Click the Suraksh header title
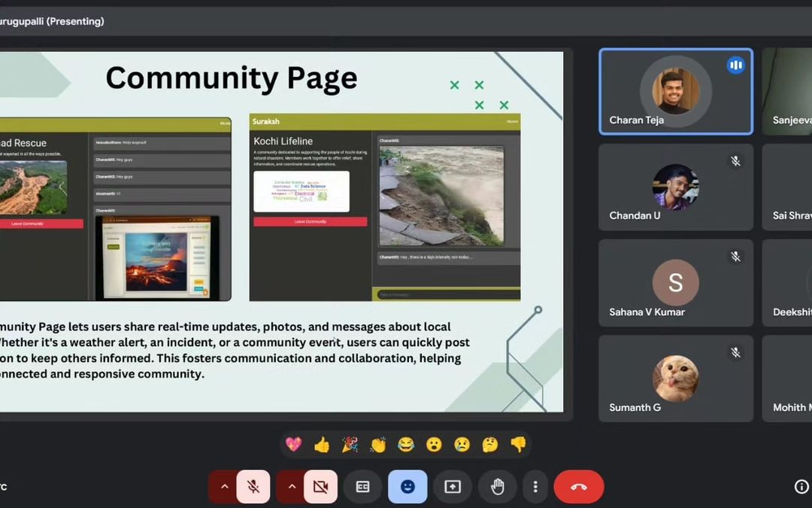 click(266, 121)
